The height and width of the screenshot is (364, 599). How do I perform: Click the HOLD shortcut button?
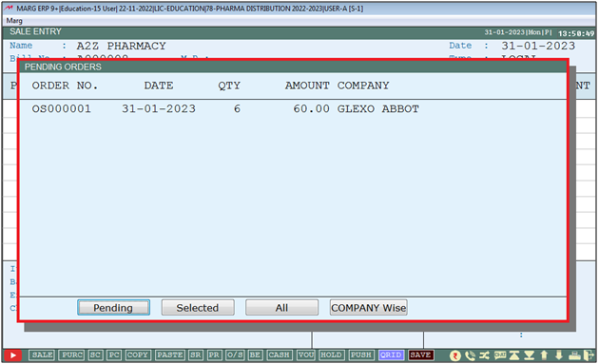[331, 355]
